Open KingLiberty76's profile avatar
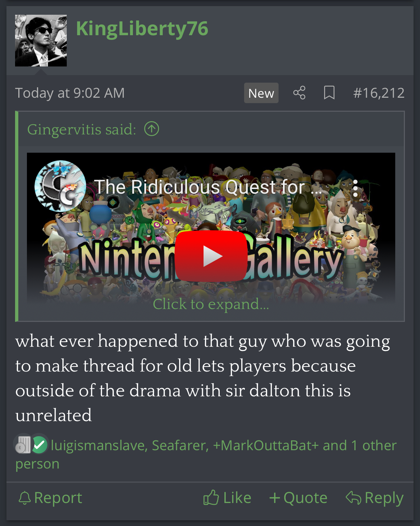 41,41
